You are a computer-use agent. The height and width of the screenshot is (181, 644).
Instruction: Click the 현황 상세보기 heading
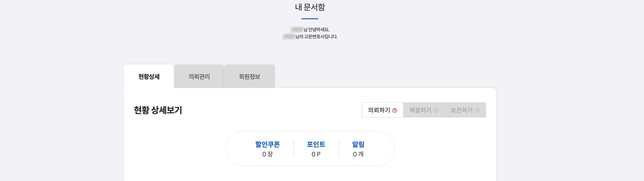pos(158,110)
